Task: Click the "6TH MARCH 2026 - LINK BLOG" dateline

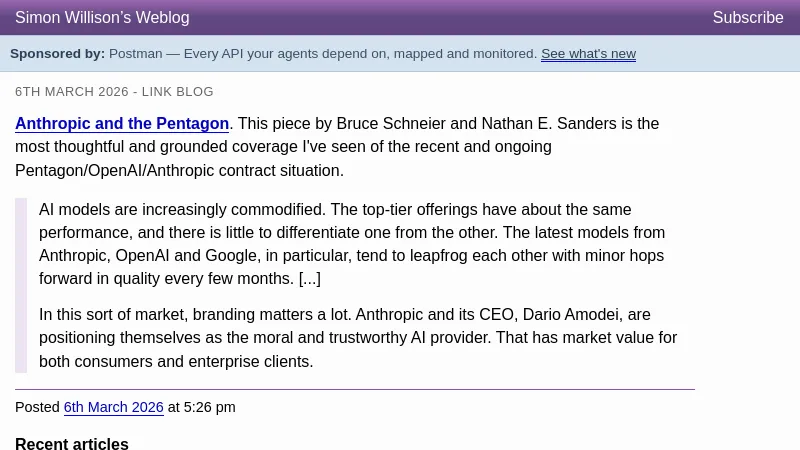Action: (114, 92)
